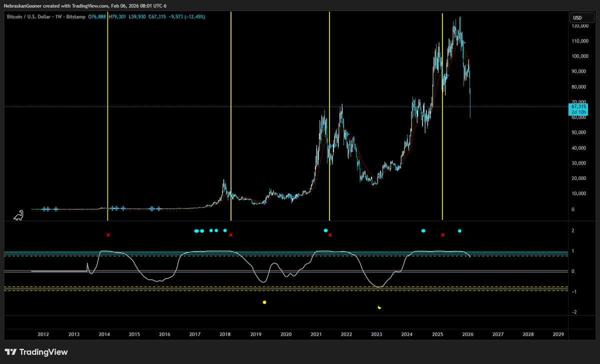Click the USD currency button
The width and height of the screenshot is (600, 364).
(x=581, y=18)
